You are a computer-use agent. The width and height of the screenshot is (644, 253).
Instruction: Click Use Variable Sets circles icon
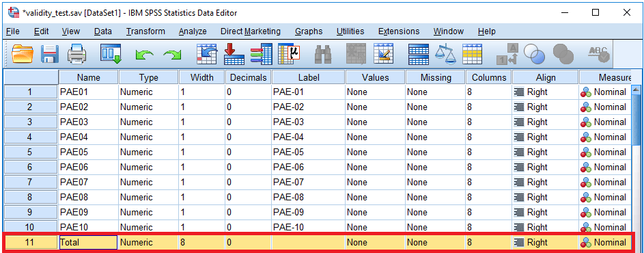tap(534, 54)
